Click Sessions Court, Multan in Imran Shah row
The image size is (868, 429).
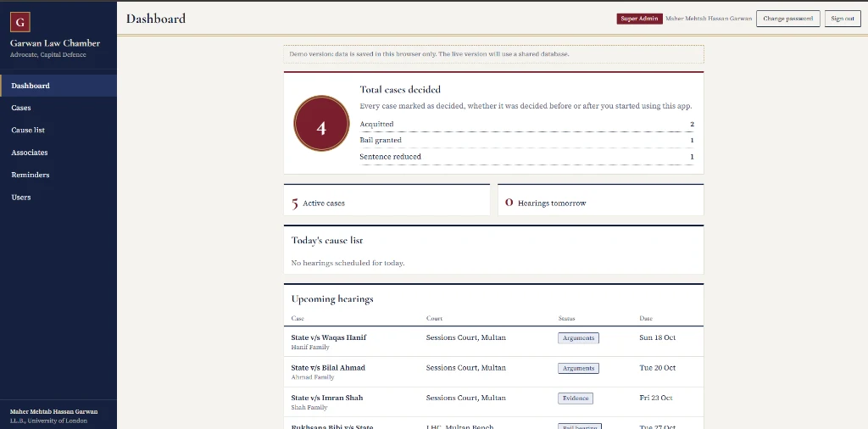click(x=465, y=398)
